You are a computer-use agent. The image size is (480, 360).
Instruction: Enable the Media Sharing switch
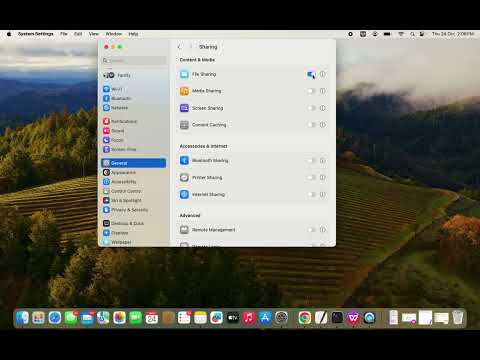click(311, 91)
